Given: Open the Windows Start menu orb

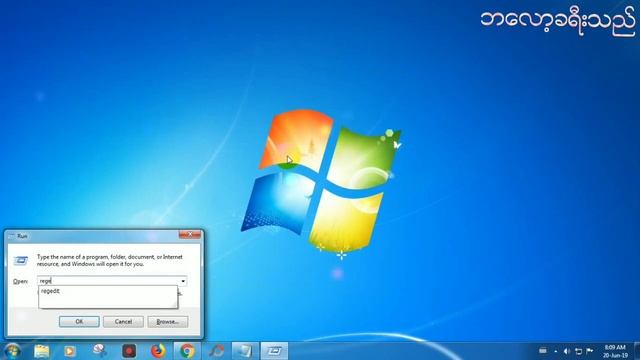Looking at the screenshot, I should pos(12,351).
